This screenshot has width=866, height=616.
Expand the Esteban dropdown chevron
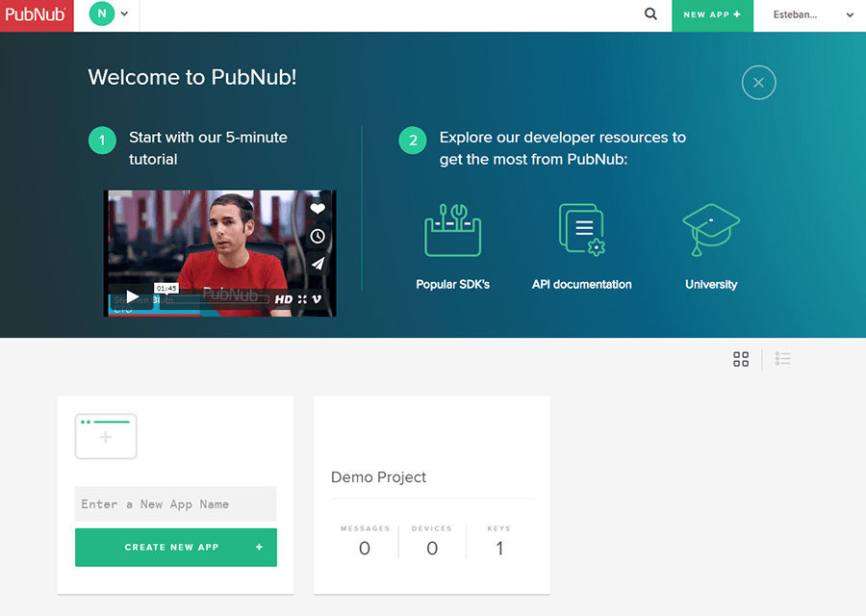click(848, 15)
